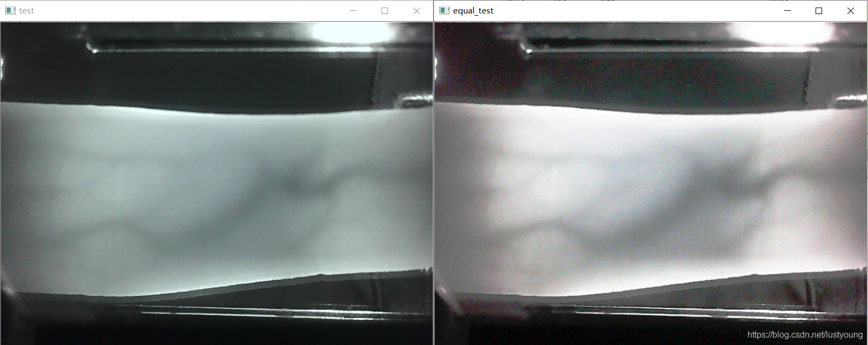Maximize the test window
Viewport: 868px width, 345px height.
(385, 11)
